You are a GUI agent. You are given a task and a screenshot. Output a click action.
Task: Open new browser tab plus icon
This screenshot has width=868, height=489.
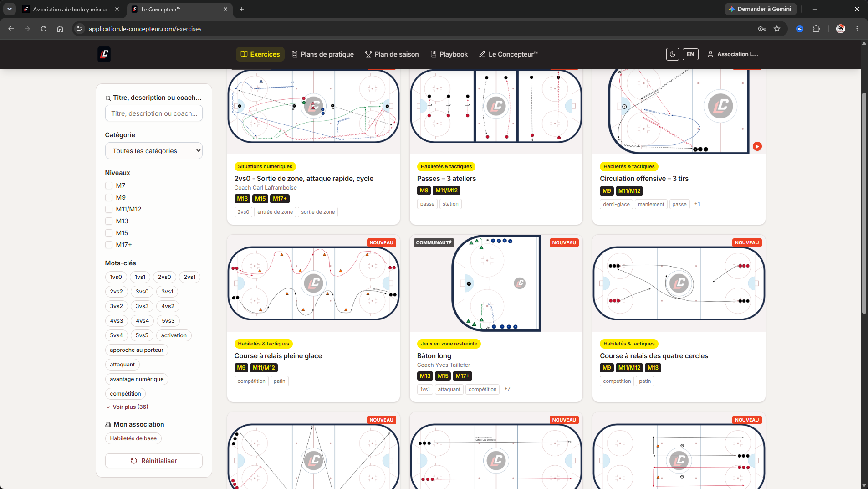coord(242,9)
